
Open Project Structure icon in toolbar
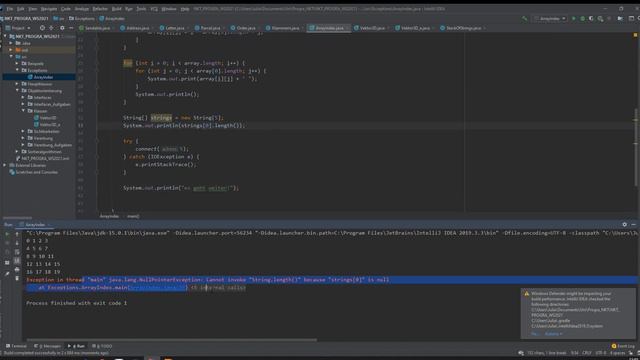point(620,18)
